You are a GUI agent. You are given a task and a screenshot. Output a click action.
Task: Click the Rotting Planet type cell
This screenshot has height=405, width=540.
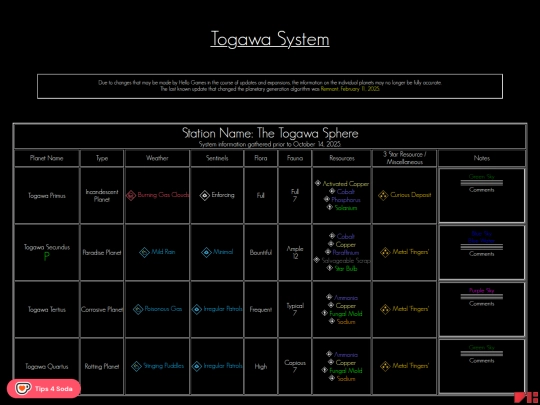(x=102, y=366)
